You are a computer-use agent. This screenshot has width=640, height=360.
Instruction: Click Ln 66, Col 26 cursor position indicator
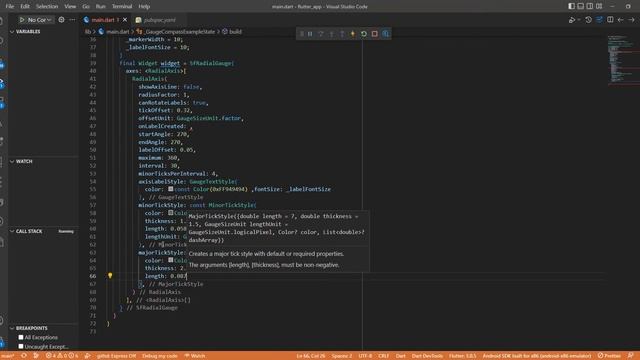tap(311, 356)
